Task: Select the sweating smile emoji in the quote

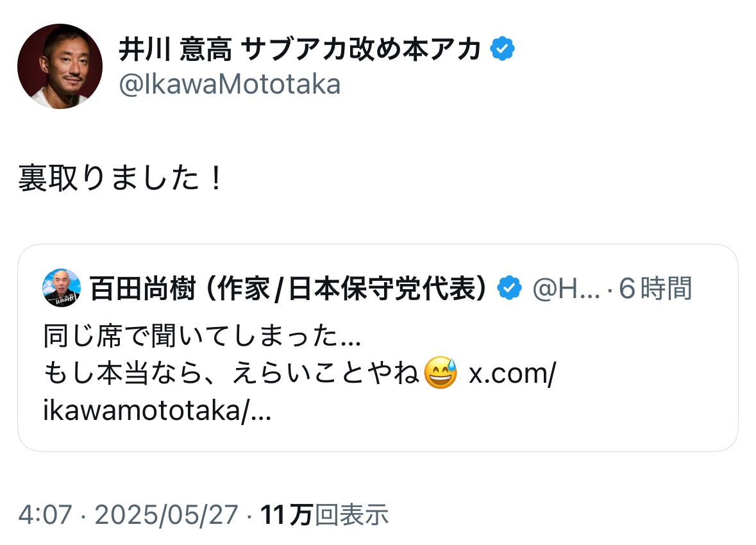Action: pyautogui.click(x=441, y=373)
